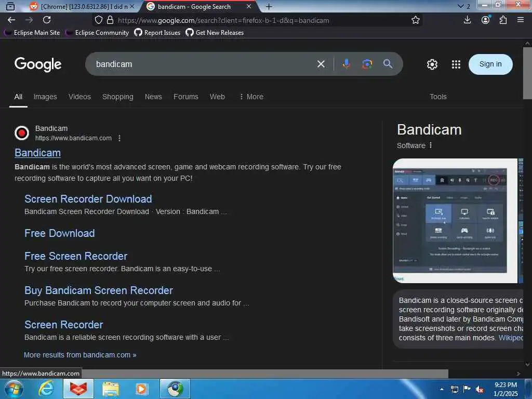Click the forward navigation arrow
Screen dimensions: 532x399
pos(29,20)
